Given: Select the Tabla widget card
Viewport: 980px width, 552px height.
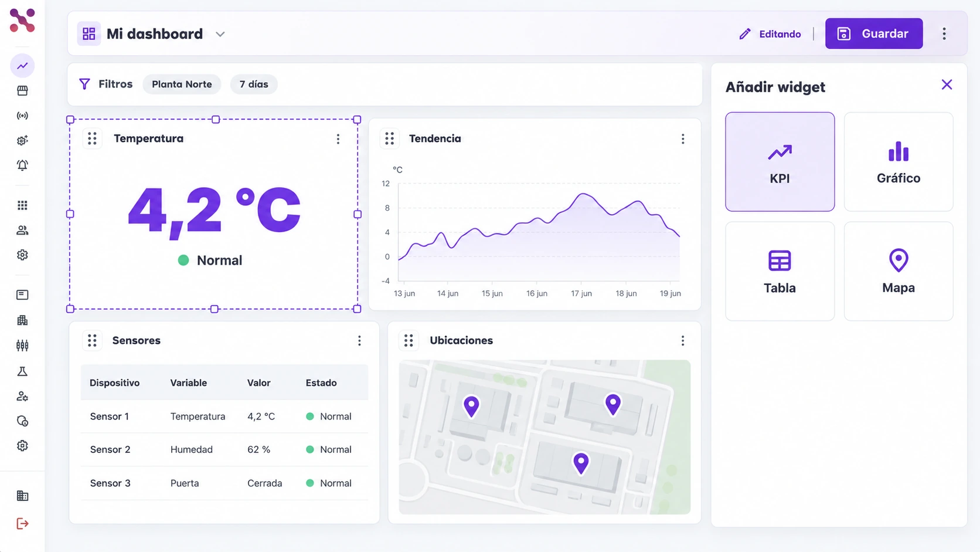Looking at the screenshot, I should (x=780, y=272).
